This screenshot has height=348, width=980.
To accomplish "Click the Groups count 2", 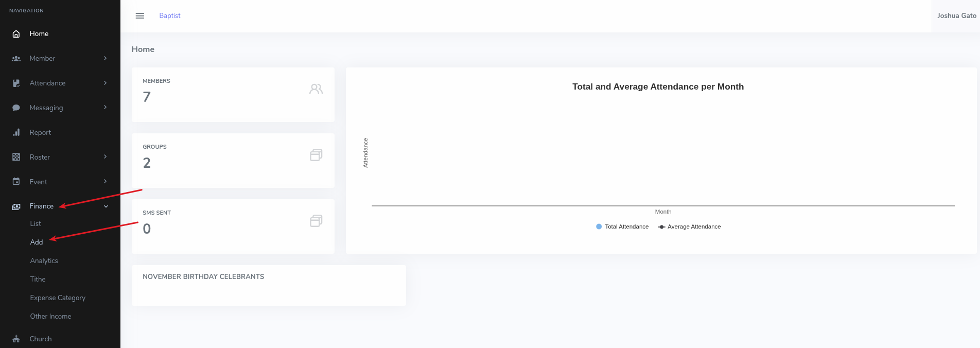I will [147, 163].
